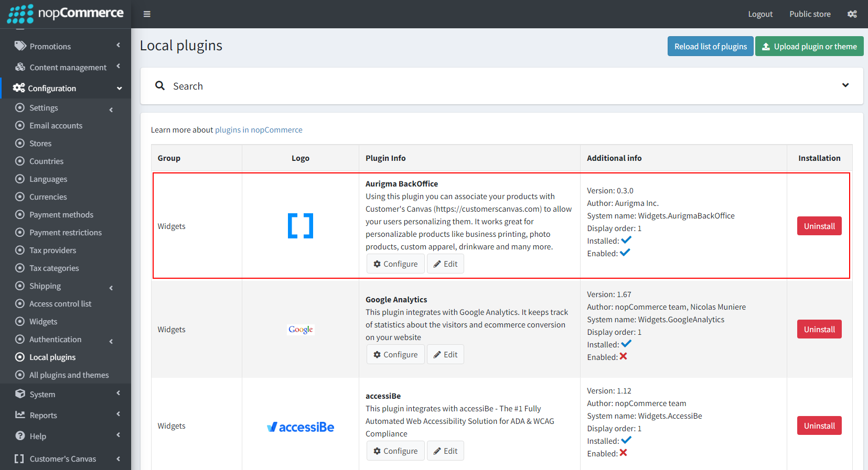Click the Email accounts circle icon
868x470 pixels.
click(x=20, y=125)
